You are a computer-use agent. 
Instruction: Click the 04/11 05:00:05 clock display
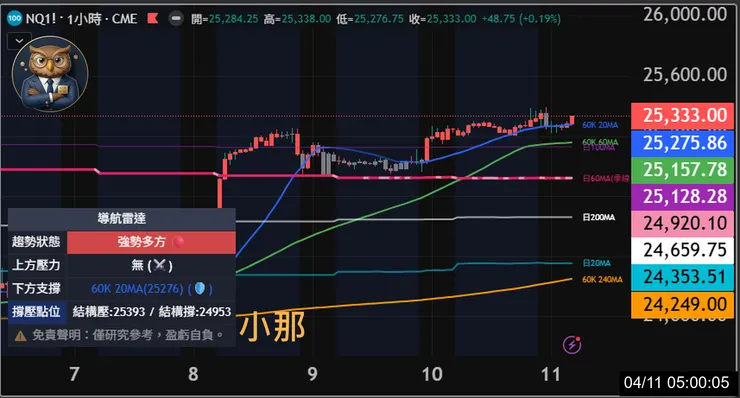point(677,382)
